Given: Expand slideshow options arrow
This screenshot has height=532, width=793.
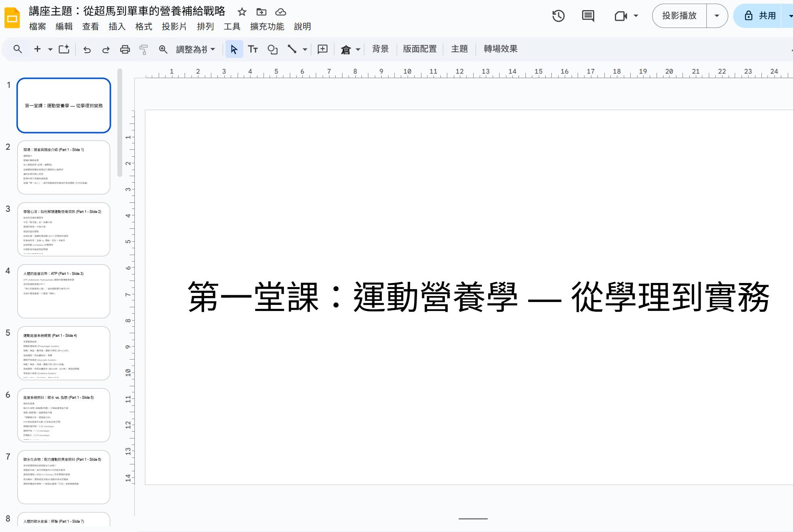Looking at the screenshot, I should pos(717,16).
